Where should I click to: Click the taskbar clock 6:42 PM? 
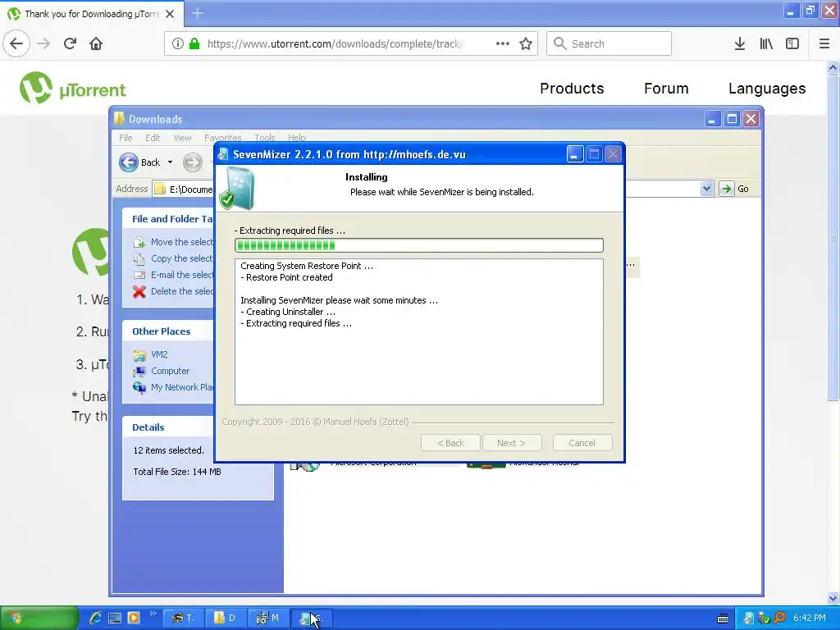click(x=810, y=618)
